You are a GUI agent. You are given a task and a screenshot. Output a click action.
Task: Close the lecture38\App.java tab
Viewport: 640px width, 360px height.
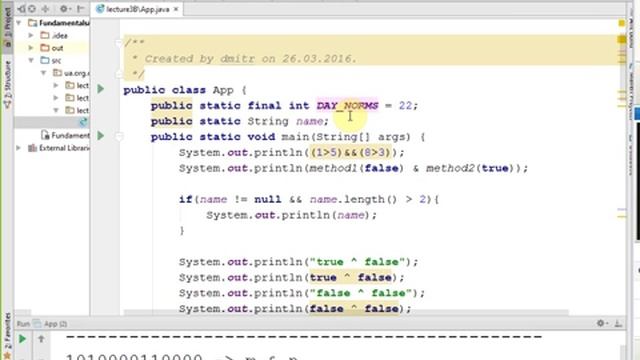176,9
